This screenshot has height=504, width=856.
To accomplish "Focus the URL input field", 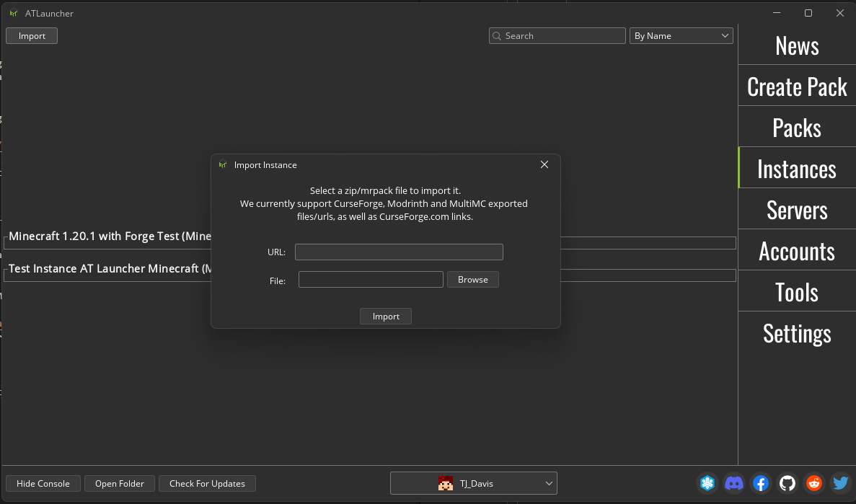I will (x=399, y=252).
